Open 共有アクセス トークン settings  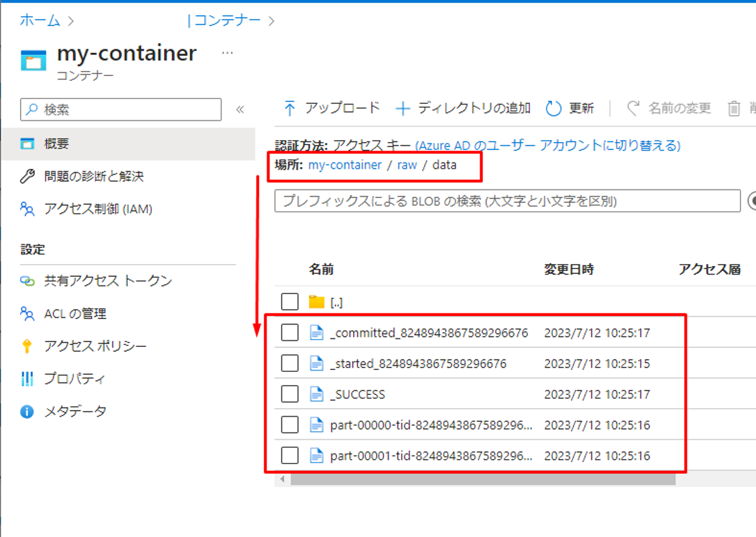point(107,281)
